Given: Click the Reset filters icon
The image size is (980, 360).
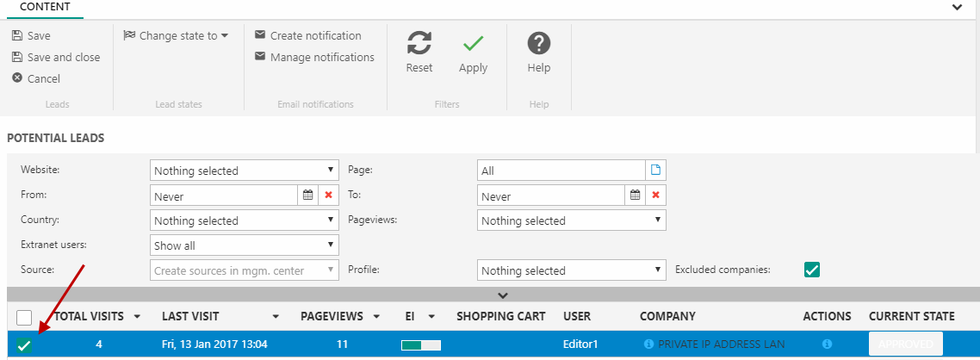Looking at the screenshot, I should 419,44.
